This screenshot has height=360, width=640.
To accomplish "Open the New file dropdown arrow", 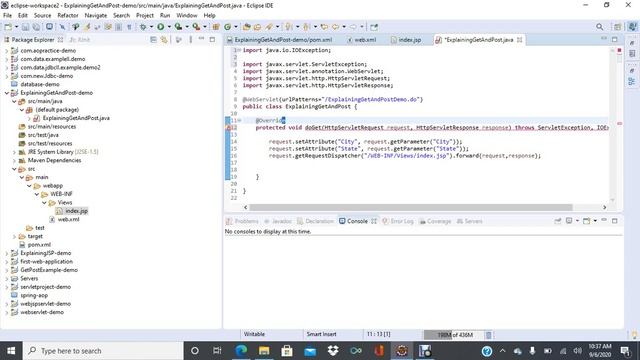I will point(16,27).
